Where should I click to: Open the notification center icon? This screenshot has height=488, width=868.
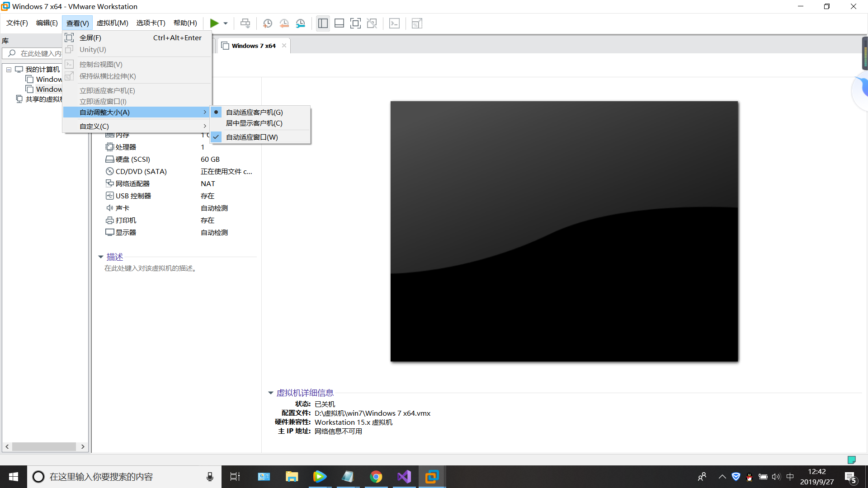pyautogui.click(x=850, y=477)
